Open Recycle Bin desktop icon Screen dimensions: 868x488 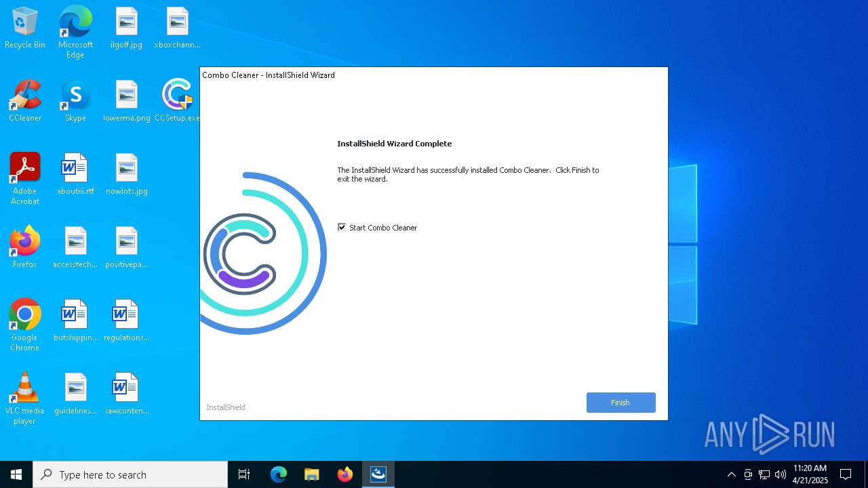click(25, 29)
